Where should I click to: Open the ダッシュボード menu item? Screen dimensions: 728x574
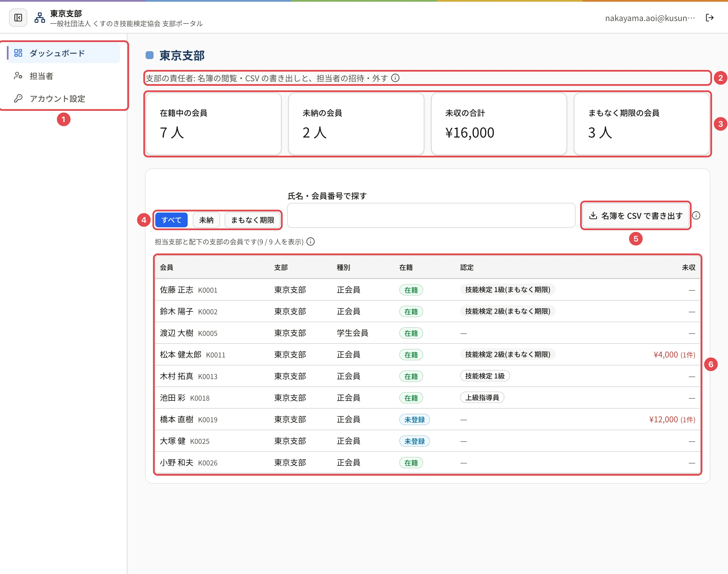tap(63, 53)
